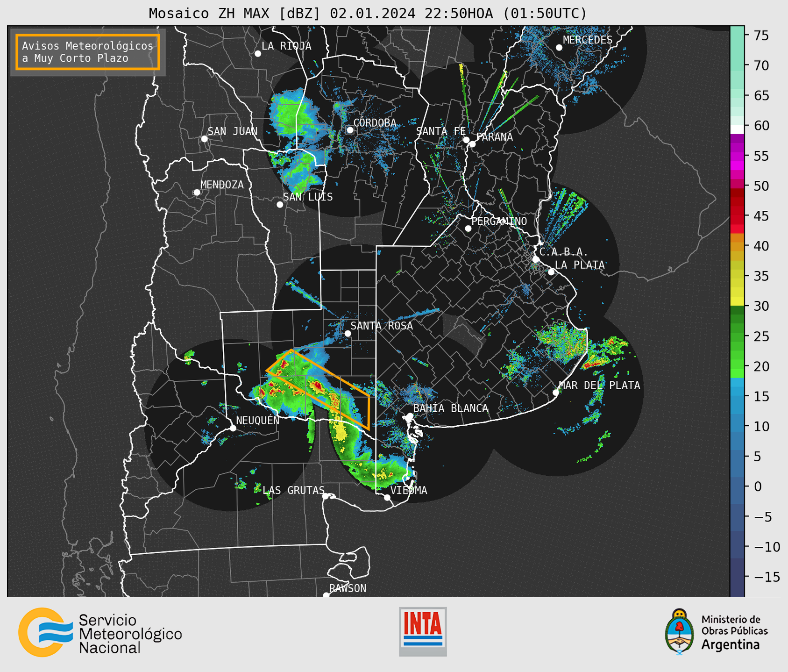Click the Bahía Blanca city marker dot
This screenshot has height=672, width=788.
(x=410, y=415)
